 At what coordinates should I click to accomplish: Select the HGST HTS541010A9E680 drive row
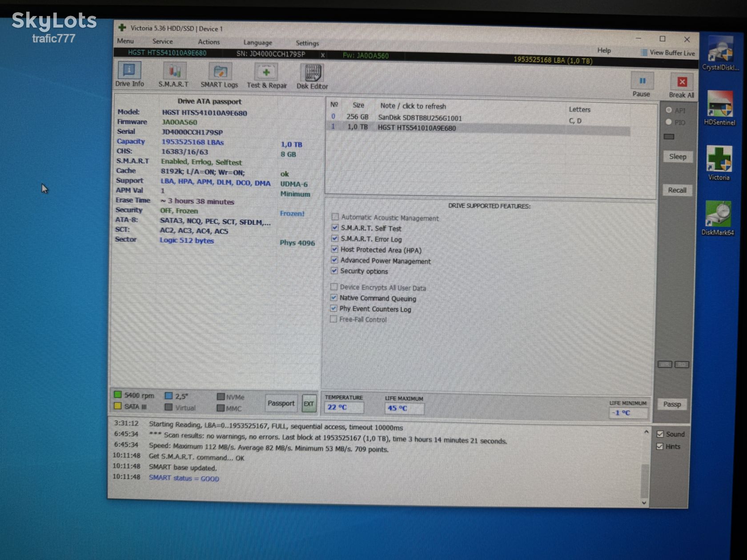[x=479, y=128]
